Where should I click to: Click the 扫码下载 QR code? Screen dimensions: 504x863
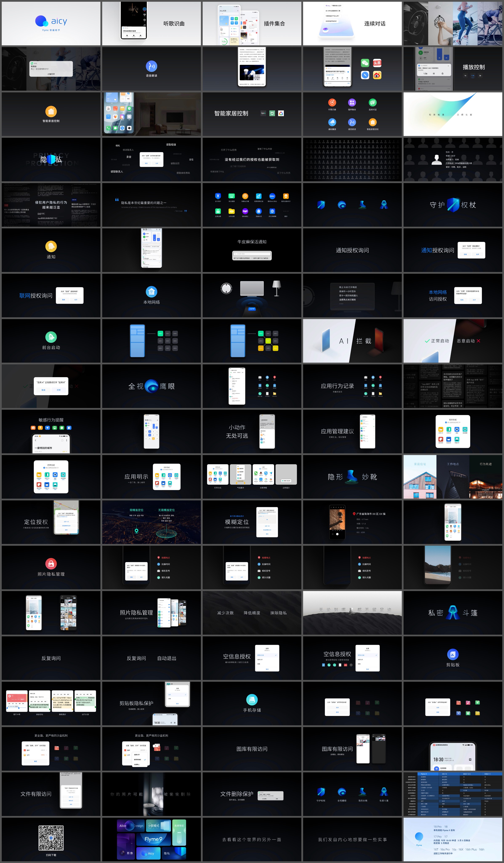tap(51, 838)
